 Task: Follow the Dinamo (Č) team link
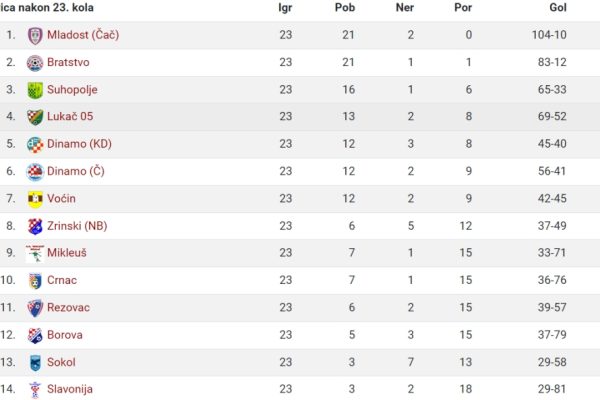tap(76, 171)
